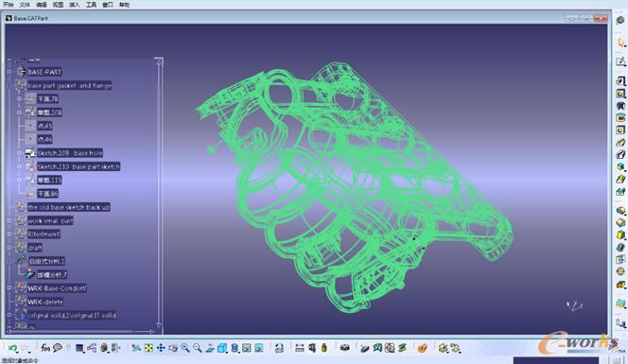Expand the Sketch.109 base hole node
The width and height of the screenshot is (628, 364).
19,153
